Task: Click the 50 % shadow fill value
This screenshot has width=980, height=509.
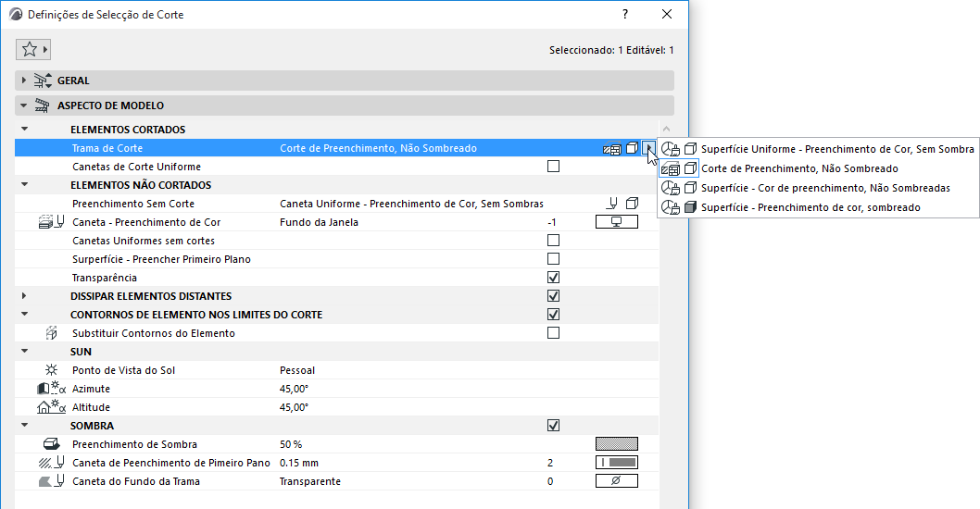Action: 291,444
